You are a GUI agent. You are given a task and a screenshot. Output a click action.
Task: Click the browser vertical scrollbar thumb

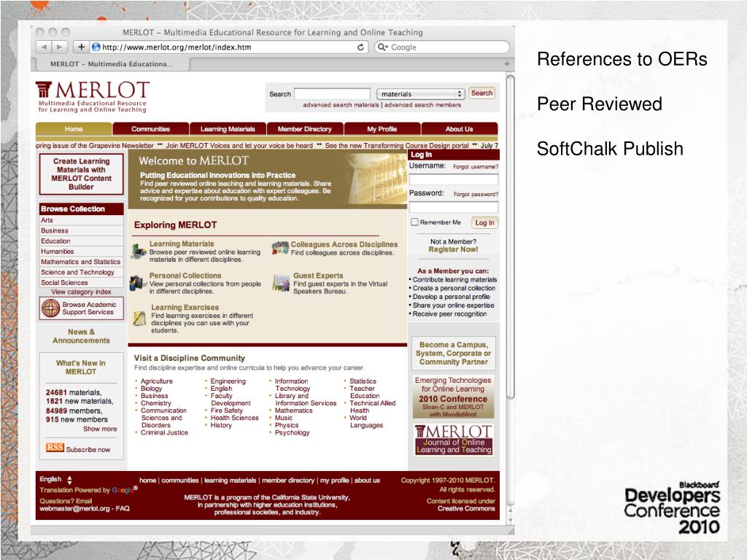coord(510,237)
